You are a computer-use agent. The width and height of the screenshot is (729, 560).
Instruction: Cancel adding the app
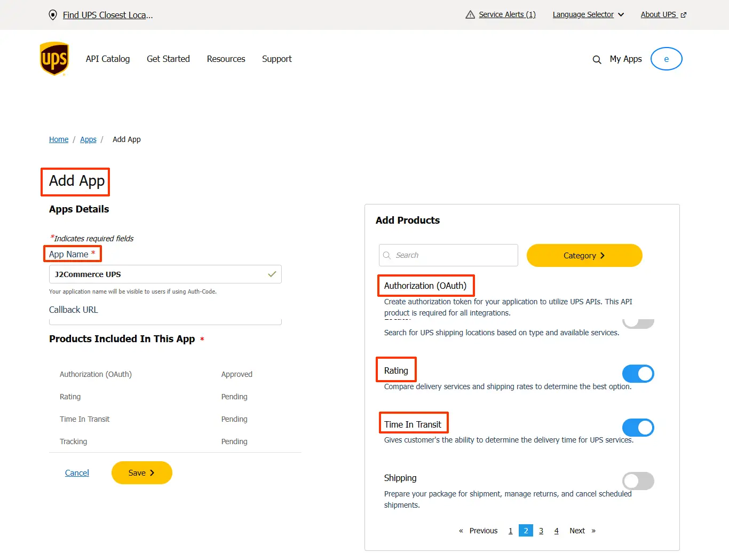point(77,473)
